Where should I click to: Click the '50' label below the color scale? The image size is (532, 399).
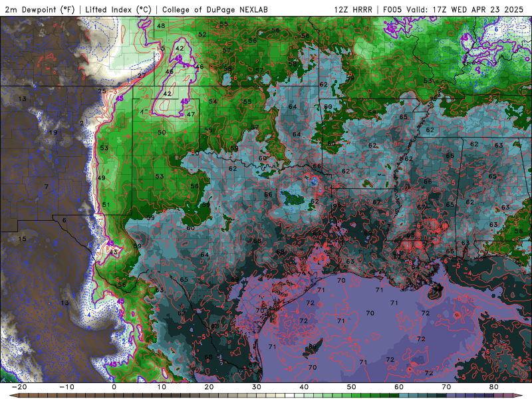tap(352, 387)
